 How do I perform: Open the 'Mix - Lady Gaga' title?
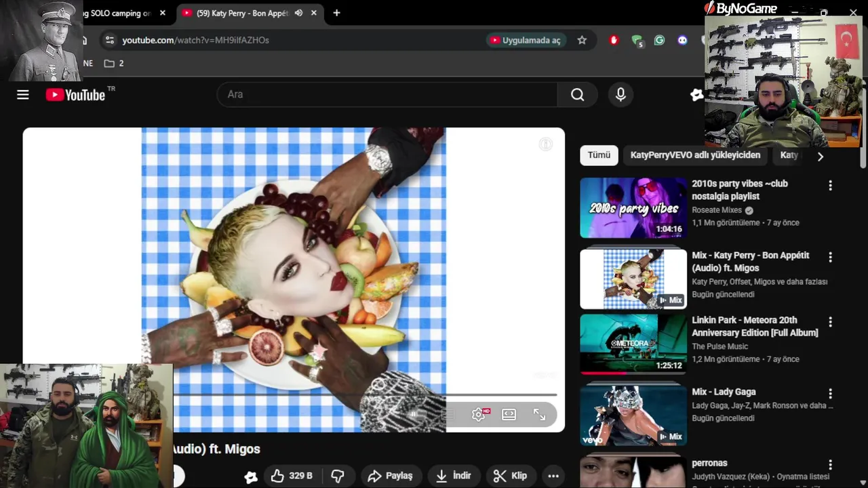(724, 392)
